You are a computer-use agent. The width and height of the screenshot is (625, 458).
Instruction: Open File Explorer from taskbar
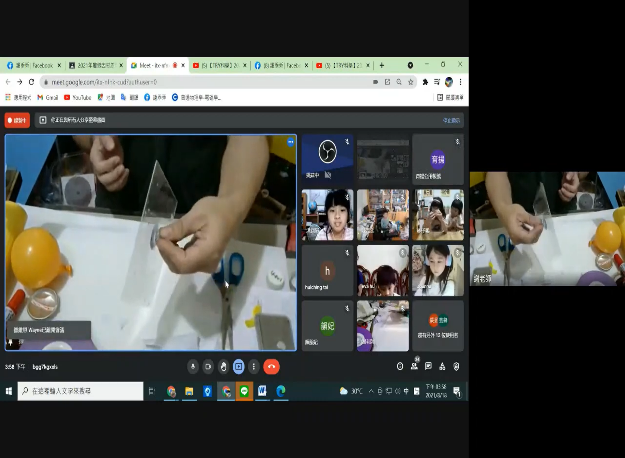coord(189,391)
